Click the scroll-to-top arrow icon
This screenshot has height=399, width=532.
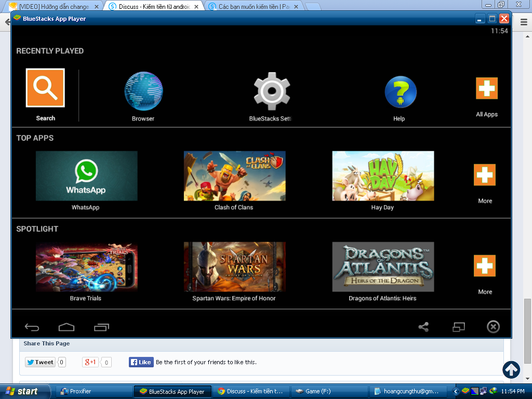pos(511,369)
